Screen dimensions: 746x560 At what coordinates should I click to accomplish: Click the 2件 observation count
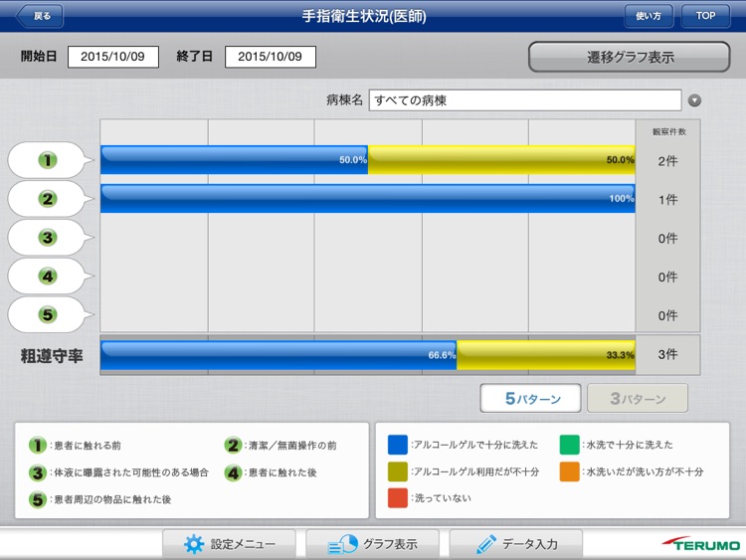click(x=668, y=161)
